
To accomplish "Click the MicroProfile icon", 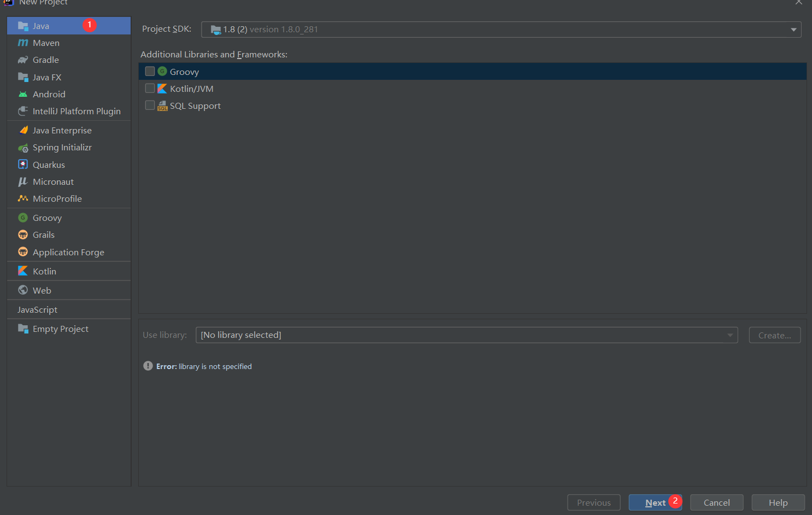I will (23, 198).
